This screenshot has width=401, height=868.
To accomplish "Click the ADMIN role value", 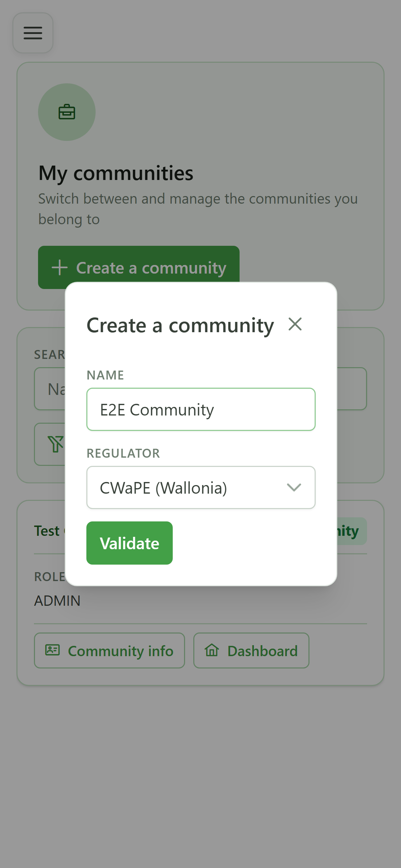I will [x=57, y=601].
